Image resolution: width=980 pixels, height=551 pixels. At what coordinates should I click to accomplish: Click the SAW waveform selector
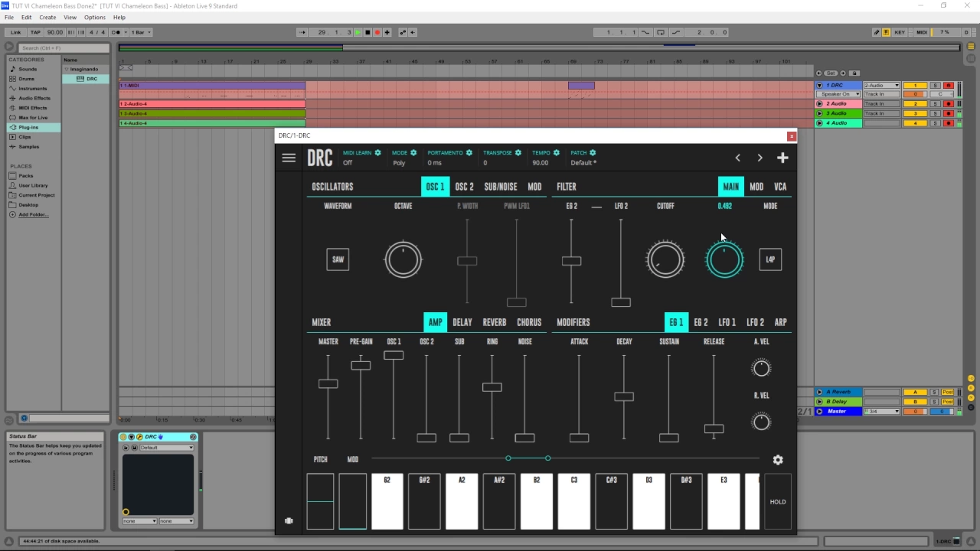point(338,259)
